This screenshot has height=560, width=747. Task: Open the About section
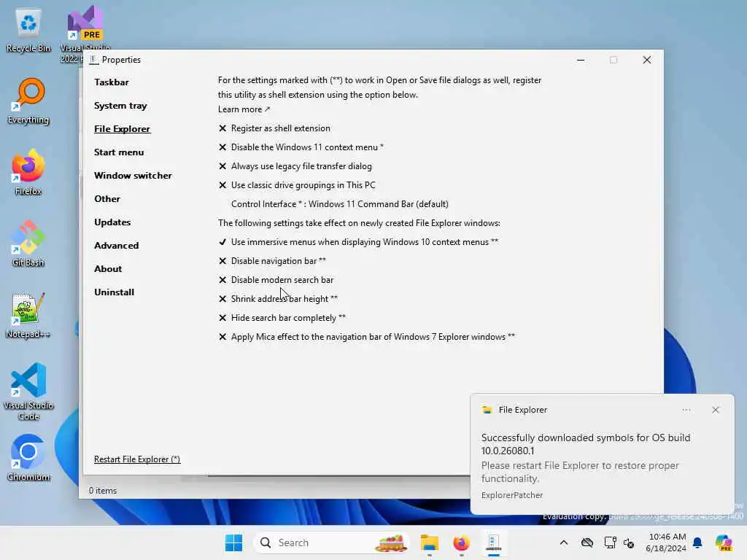coord(108,269)
